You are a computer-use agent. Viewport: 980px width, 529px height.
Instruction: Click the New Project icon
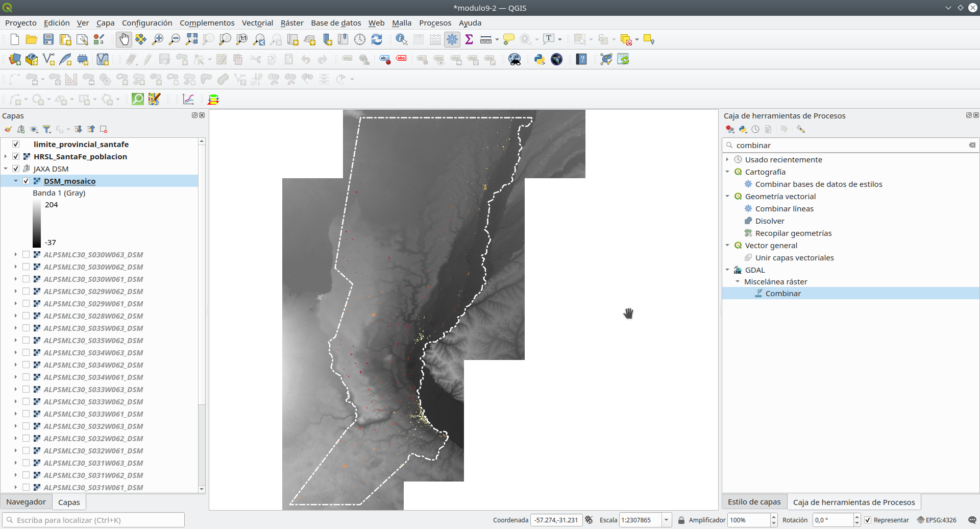point(15,39)
